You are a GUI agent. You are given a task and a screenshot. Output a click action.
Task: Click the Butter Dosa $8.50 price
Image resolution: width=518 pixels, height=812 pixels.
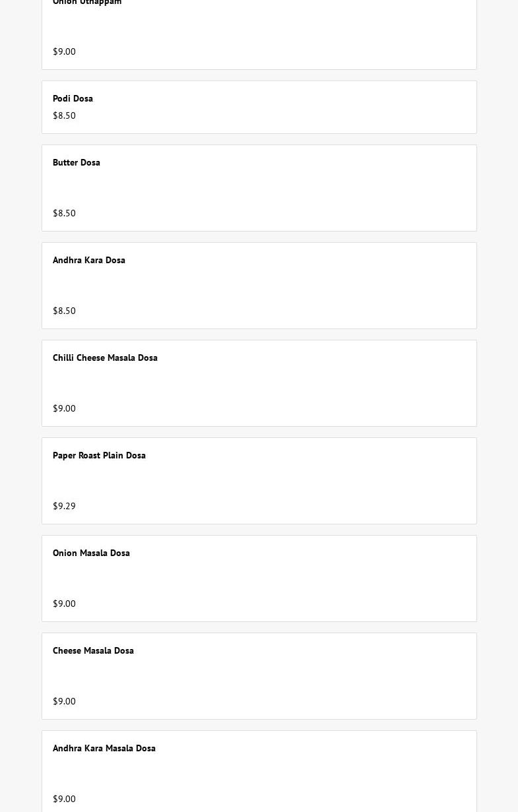pyautogui.click(x=64, y=213)
